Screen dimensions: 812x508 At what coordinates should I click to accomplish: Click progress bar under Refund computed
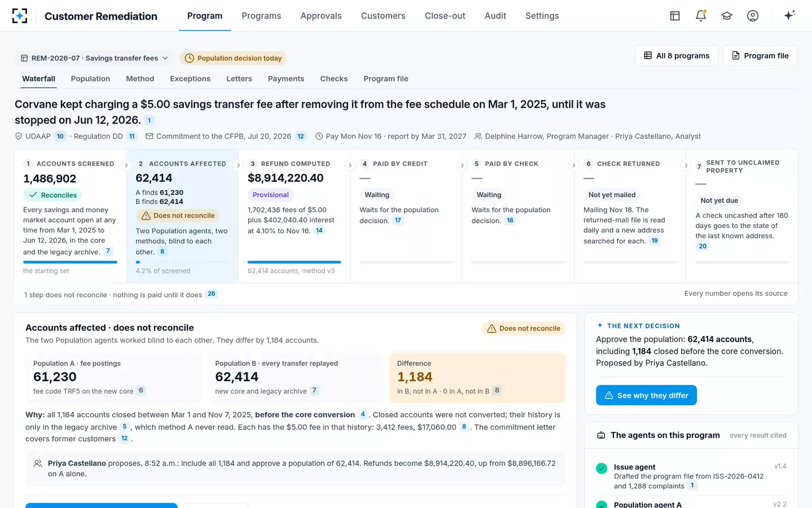[294, 262]
